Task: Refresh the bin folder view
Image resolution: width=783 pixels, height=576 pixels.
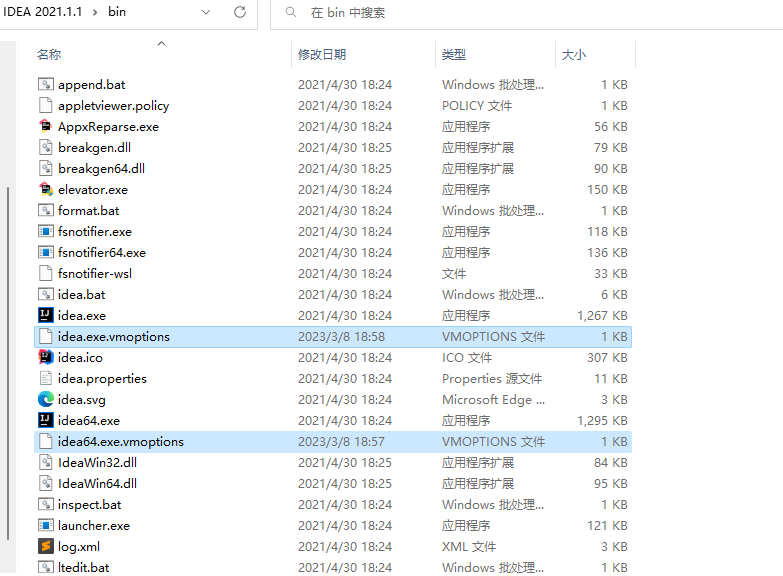Action: click(x=240, y=12)
